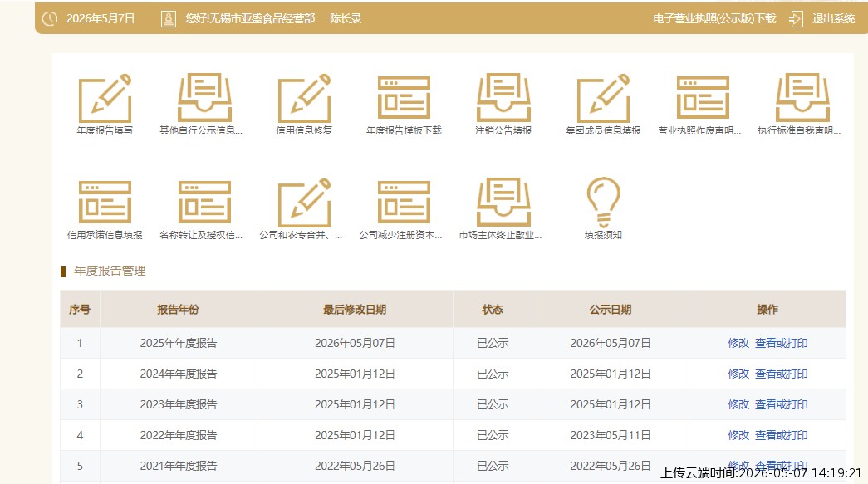Open 公司减少注册资本 icon
The width and height of the screenshot is (868, 484).
coord(404,202)
